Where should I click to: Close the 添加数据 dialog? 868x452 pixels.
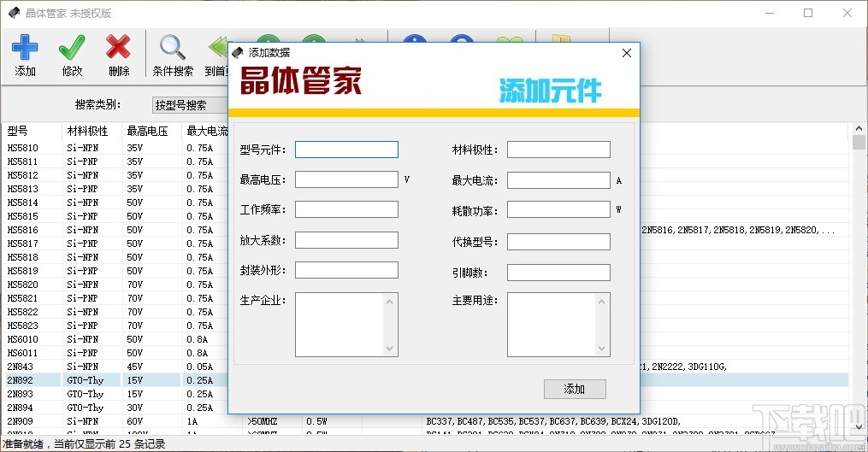click(627, 53)
